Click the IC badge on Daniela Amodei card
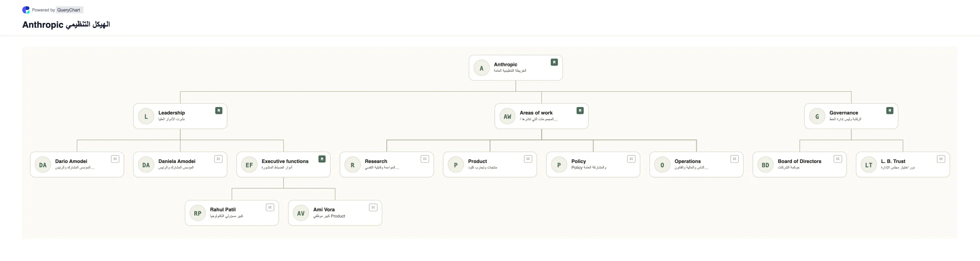Image resolution: width=980 pixels, height=261 pixels. [x=218, y=159]
